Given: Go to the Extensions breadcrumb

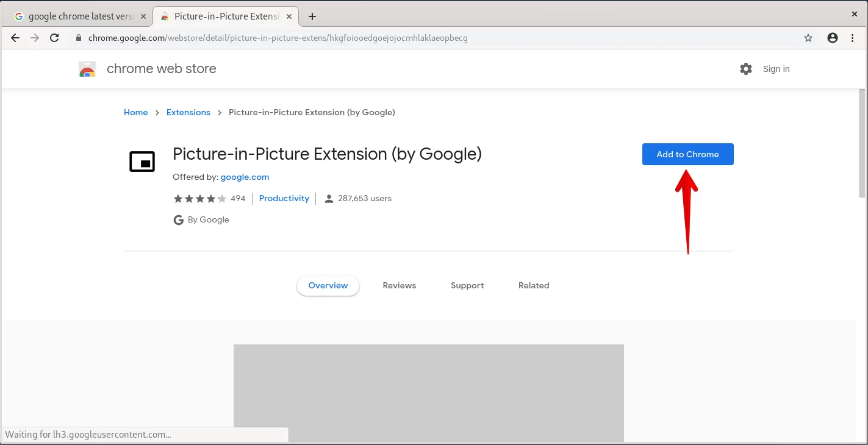Looking at the screenshot, I should pyautogui.click(x=188, y=112).
